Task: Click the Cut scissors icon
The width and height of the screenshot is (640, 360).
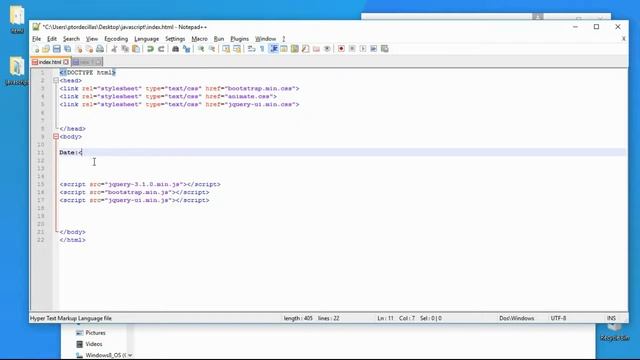Action: pos(114,49)
